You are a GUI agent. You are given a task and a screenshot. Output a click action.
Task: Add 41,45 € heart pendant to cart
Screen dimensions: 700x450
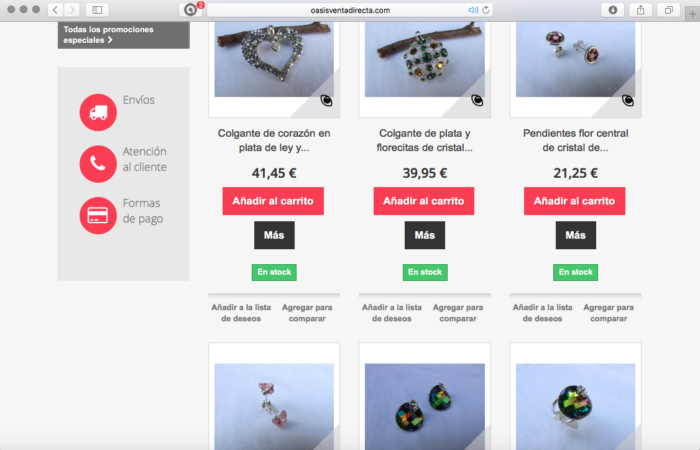click(273, 201)
